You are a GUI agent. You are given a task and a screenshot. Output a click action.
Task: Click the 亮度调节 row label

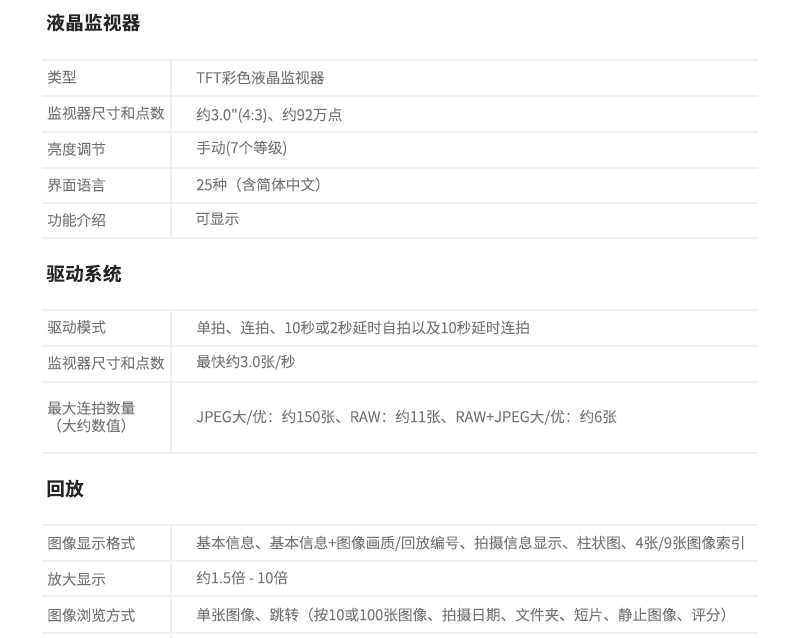76,149
